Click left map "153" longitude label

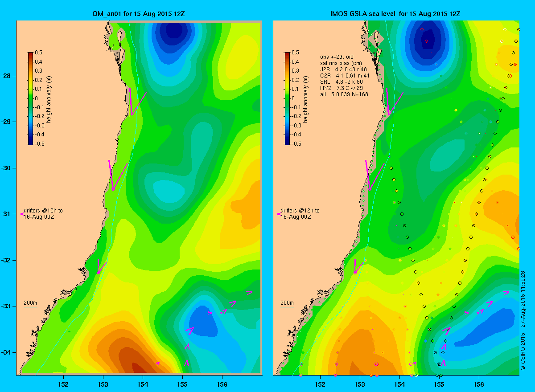pyautogui.click(x=103, y=384)
